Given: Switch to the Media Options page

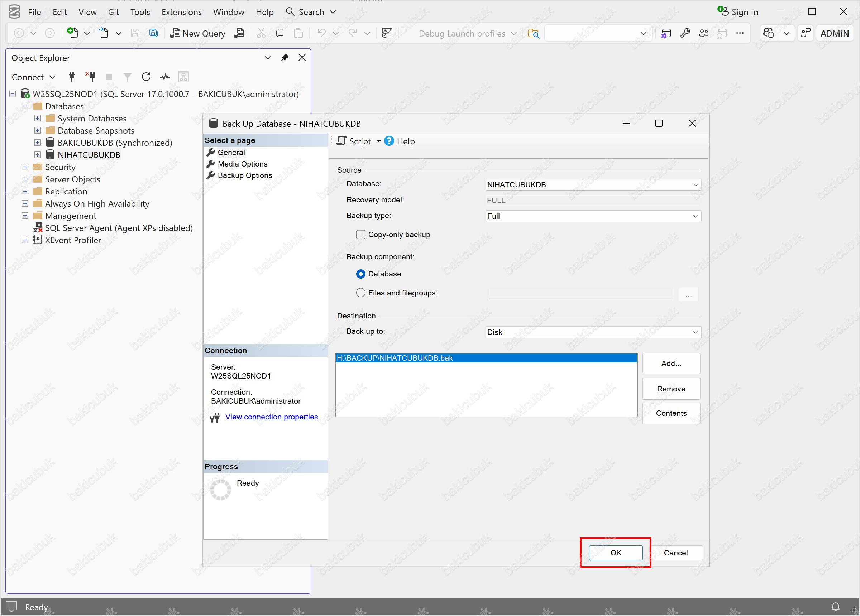Looking at the screenshot, I should pyautogui.click(x=242, y=164).
